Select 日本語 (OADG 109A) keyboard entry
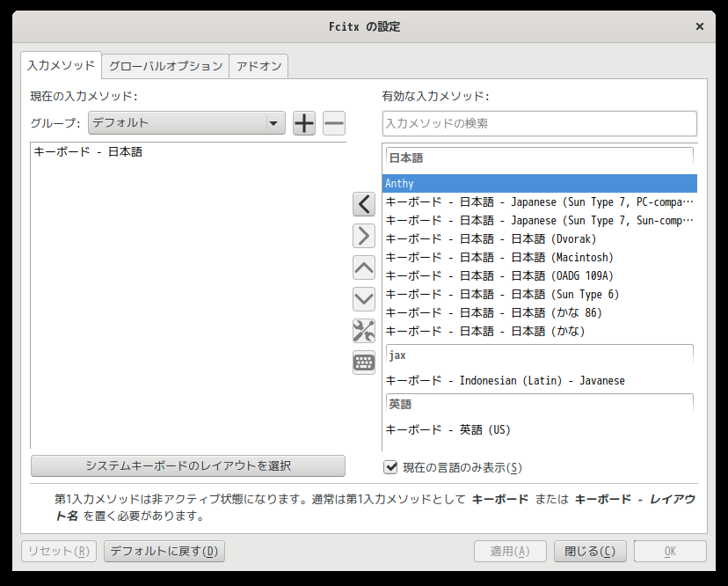This screenshot has width=728, height=586. 540,276
